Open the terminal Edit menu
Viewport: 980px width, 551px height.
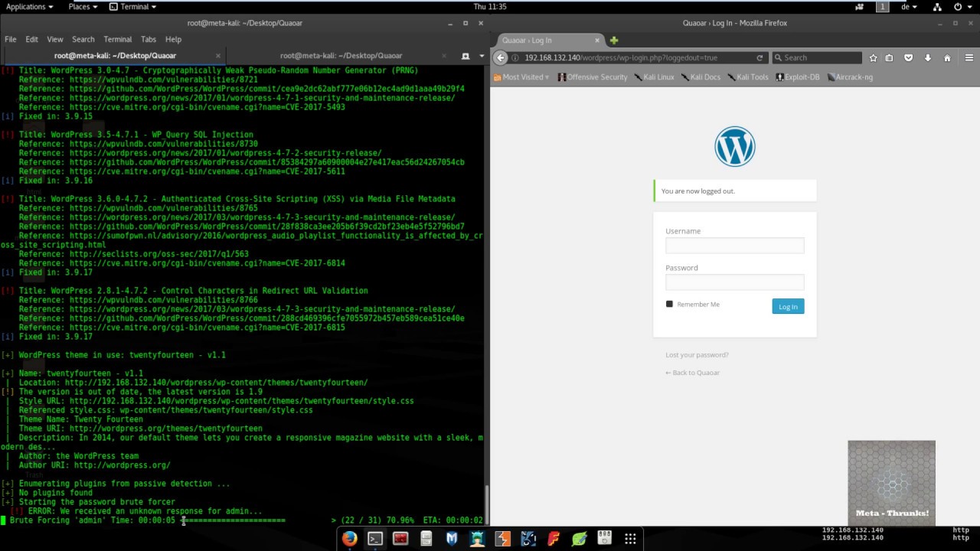click(x=31, y=39)
